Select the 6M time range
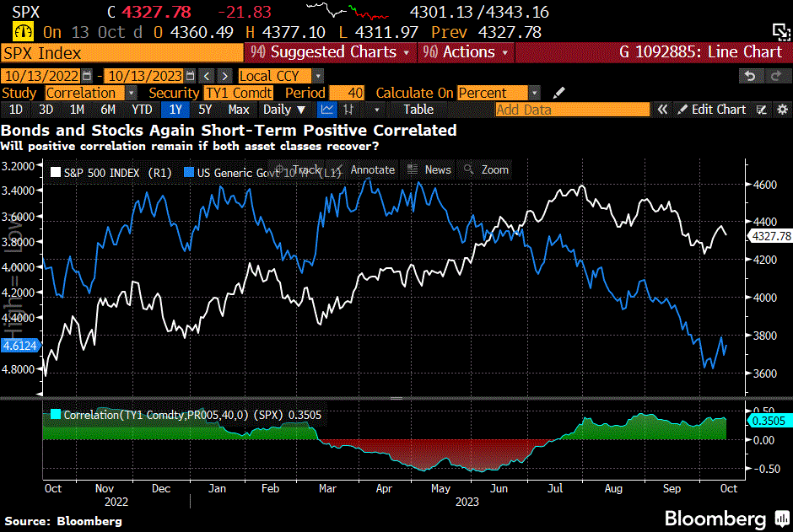 pos(108,110)
